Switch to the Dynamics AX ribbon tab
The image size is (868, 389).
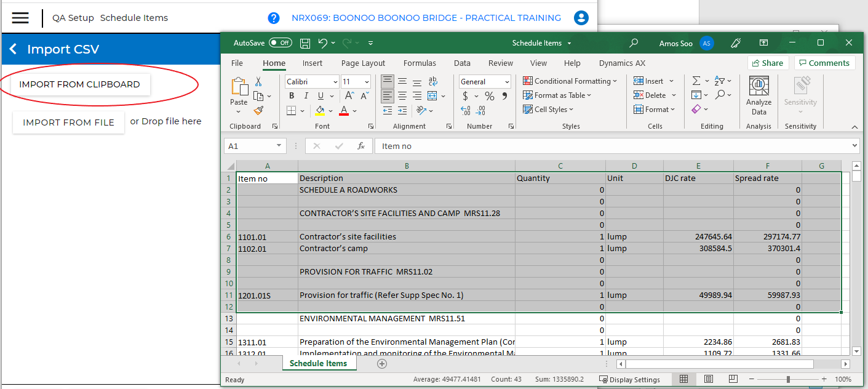pos(623,62)
